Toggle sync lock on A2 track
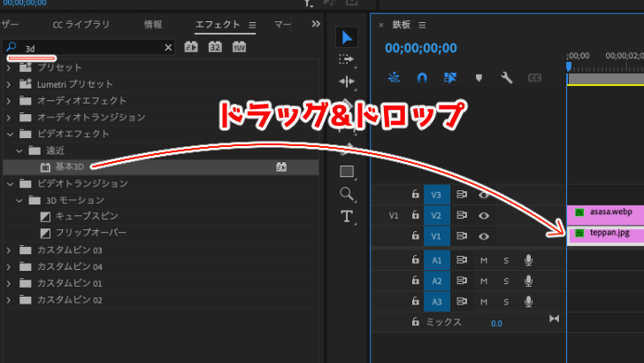The height and width of the screenshot is (363, 644). 462,281
